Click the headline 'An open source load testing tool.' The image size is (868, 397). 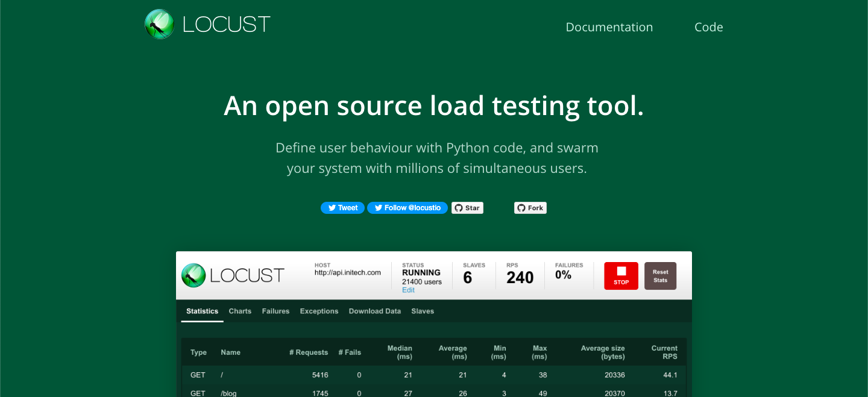click(x=434, y=106)
